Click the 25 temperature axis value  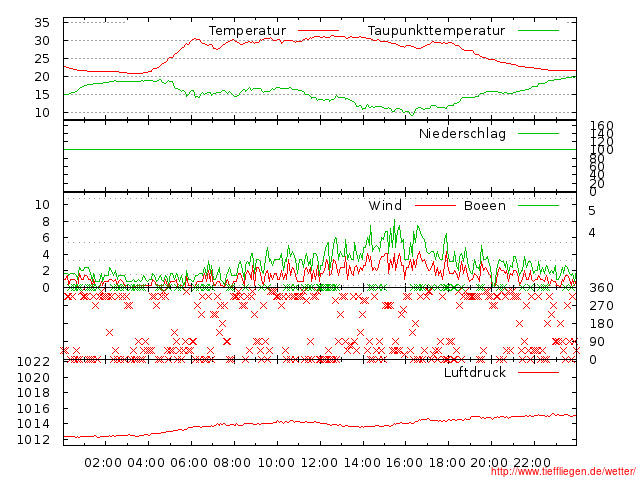click(x=42, y=58)
